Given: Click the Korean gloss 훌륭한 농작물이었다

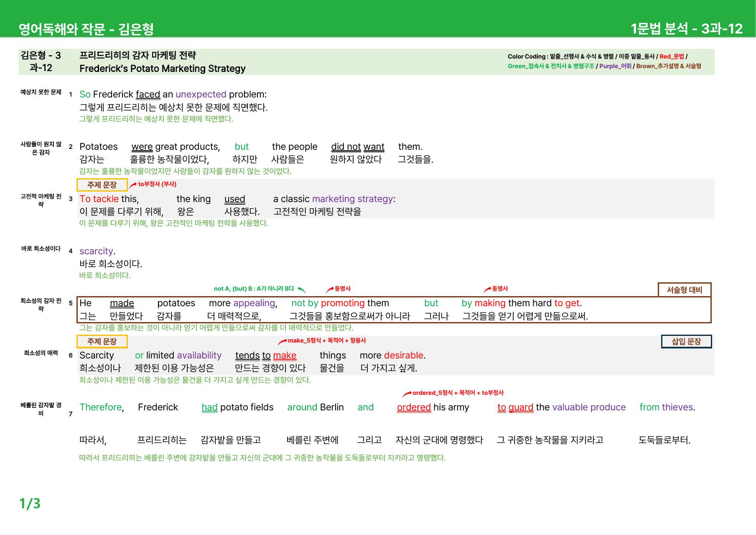Looking at the screenshot, I should coord(169,159).
